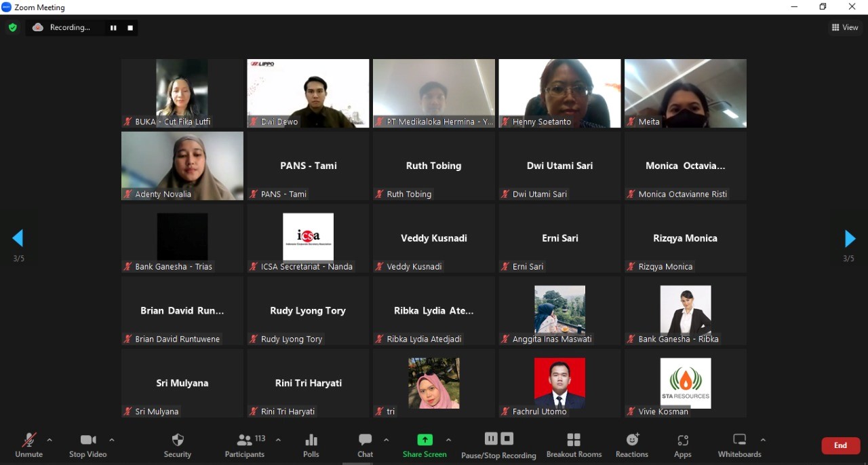This screenshot has height=465, width=868.
Task: Expand video options arrow beside Stop Video
Action: click(112, 440)
